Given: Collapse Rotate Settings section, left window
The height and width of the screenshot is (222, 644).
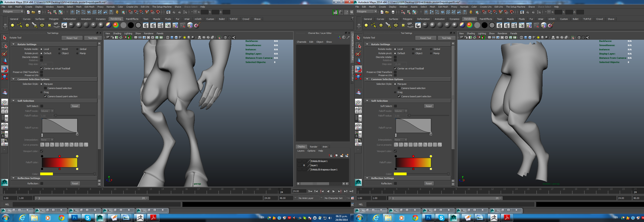Looking at the screenshot, I should click(14, 44).
